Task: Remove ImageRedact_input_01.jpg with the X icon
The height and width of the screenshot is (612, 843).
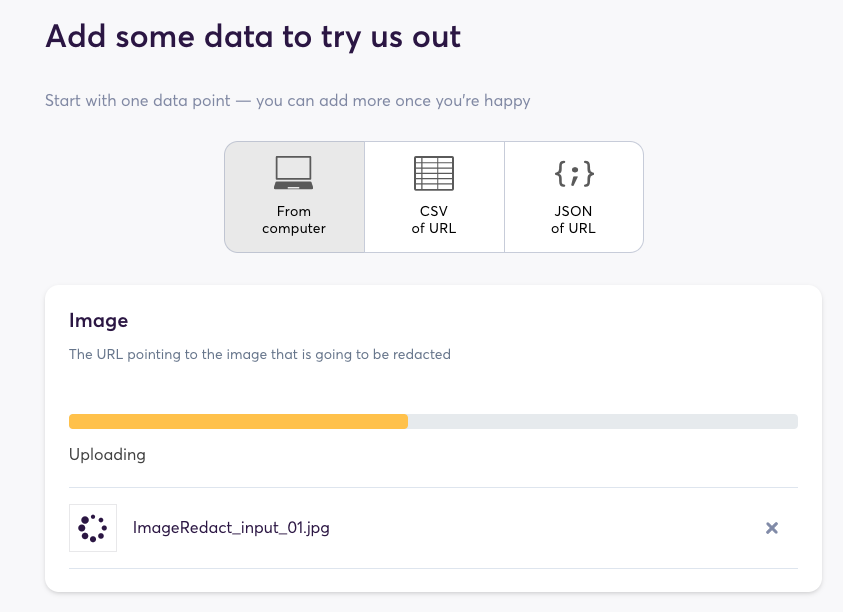Action: (x=771, y=528)
